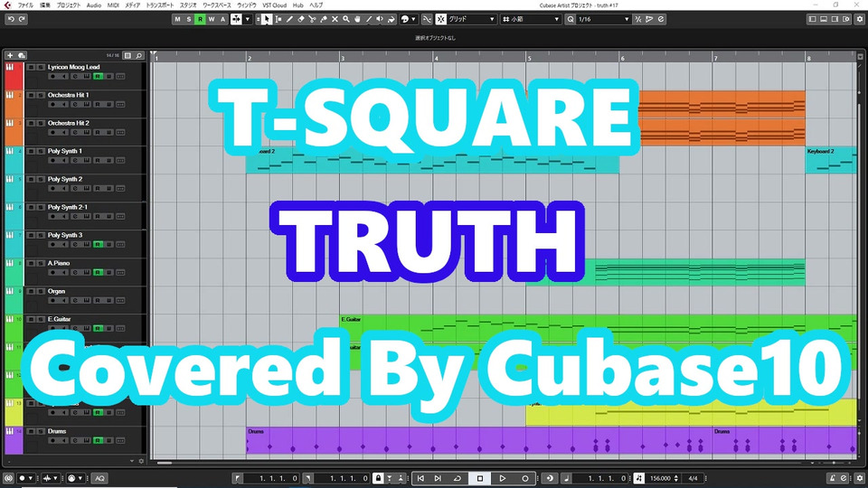Select the Split scissors tool
Viewport: 868px width, 488px height.
point(312,19)
